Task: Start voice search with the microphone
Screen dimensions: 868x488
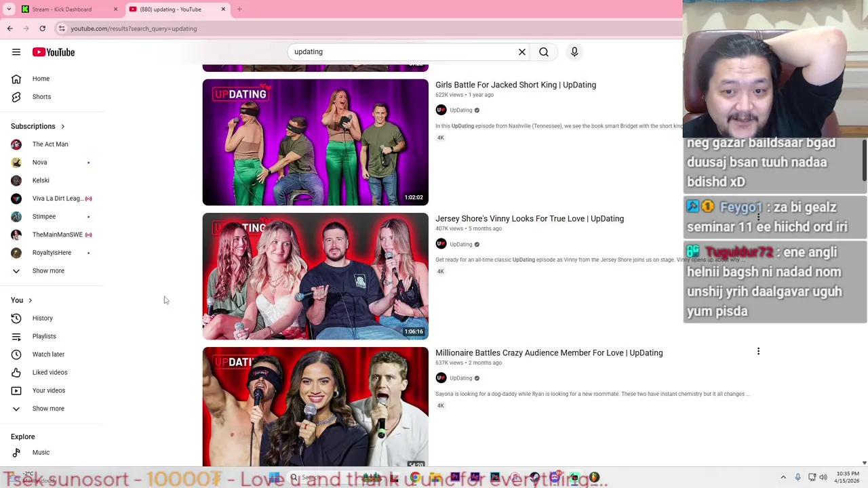Action: [574, 52]
